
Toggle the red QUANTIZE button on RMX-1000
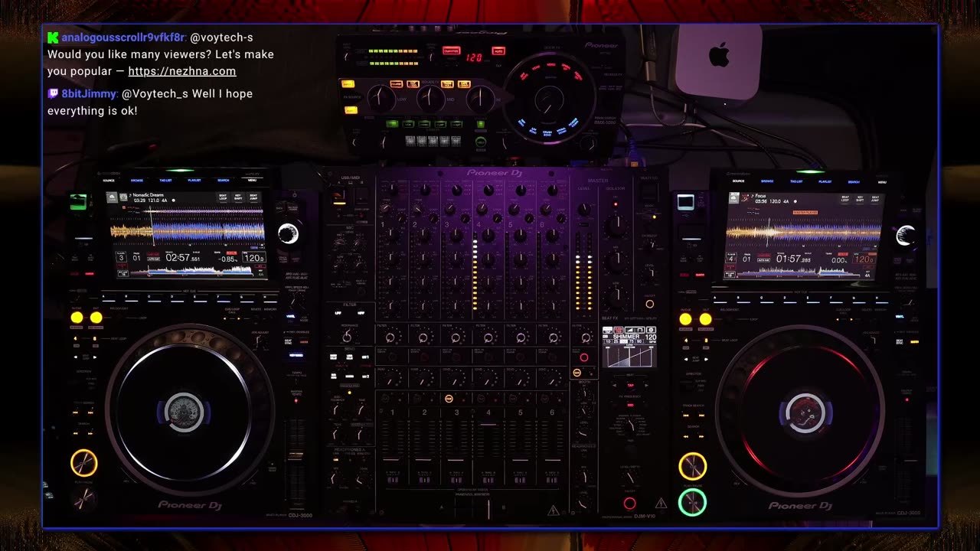point(451,51)
